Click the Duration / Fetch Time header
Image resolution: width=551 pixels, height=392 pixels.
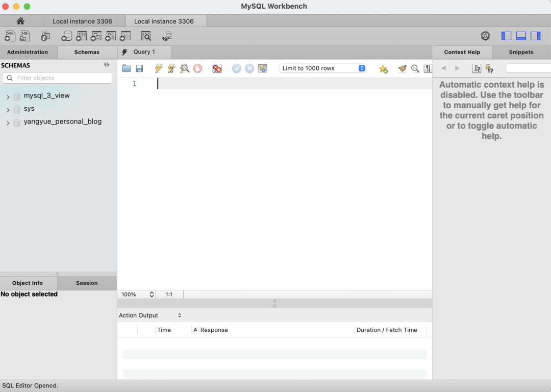[x=387, y=330]
